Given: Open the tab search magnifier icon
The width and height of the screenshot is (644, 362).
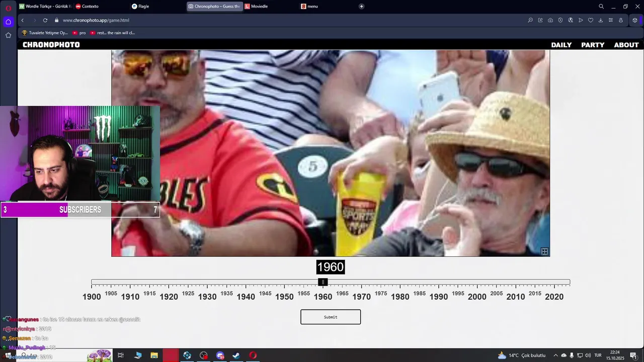Looking at the screenshot, I should (x=601, y=7).
